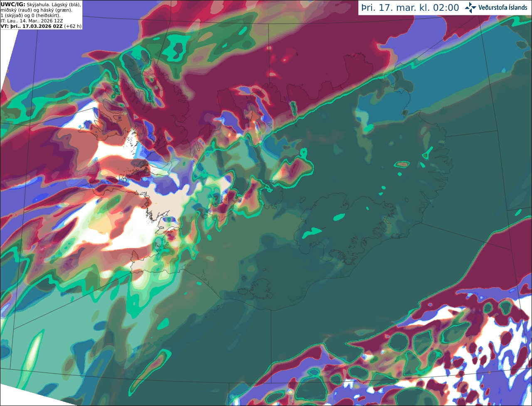
Task: Click the 'UWC/IG: Skýjahula. Lágský (blá),' legend line
Action: point(41,4)
